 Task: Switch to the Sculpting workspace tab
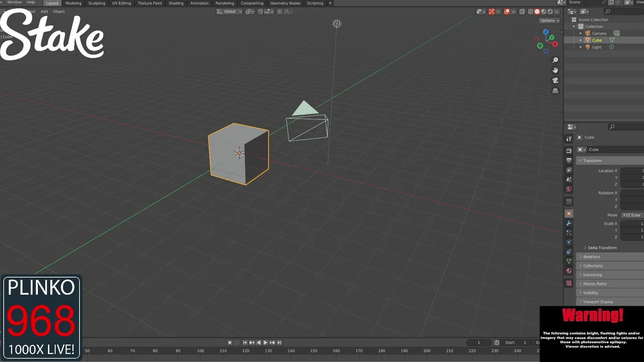97,3
